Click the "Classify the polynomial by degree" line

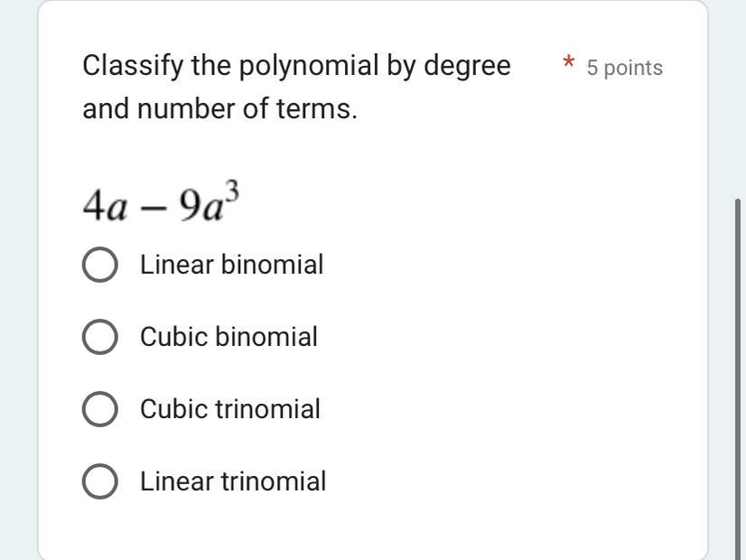[x=296, y=66]
